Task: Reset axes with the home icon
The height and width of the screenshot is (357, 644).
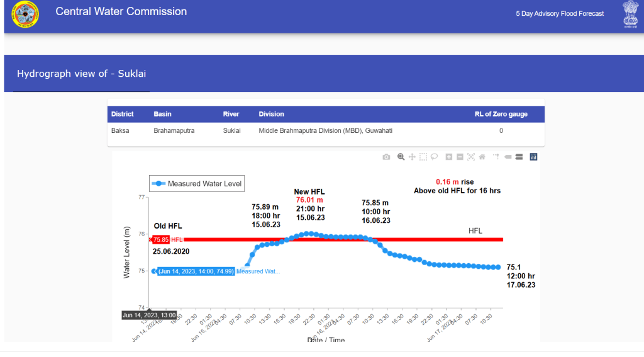Action: [x=482, y=157]
